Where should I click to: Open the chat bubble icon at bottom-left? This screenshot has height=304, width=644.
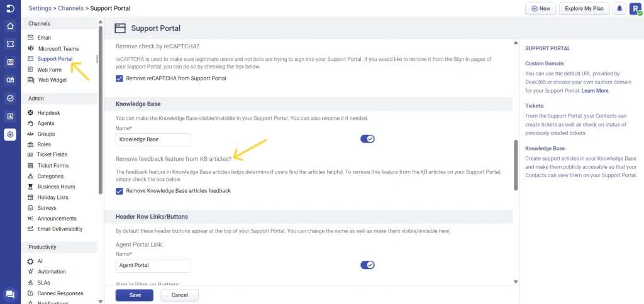10,294
